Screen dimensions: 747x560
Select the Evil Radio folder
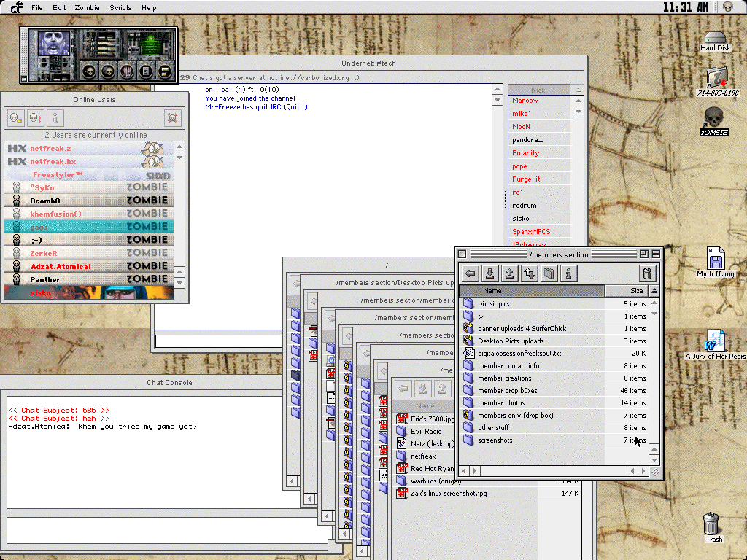425,432
